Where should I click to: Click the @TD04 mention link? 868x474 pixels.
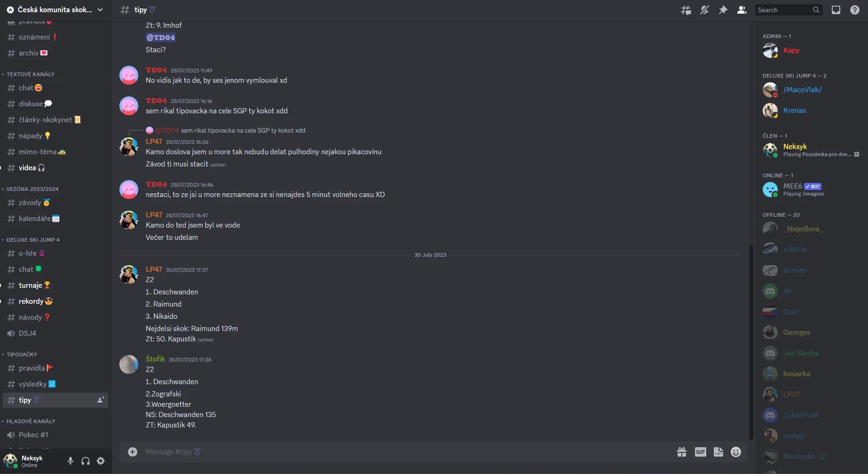(x=161, y=38)
